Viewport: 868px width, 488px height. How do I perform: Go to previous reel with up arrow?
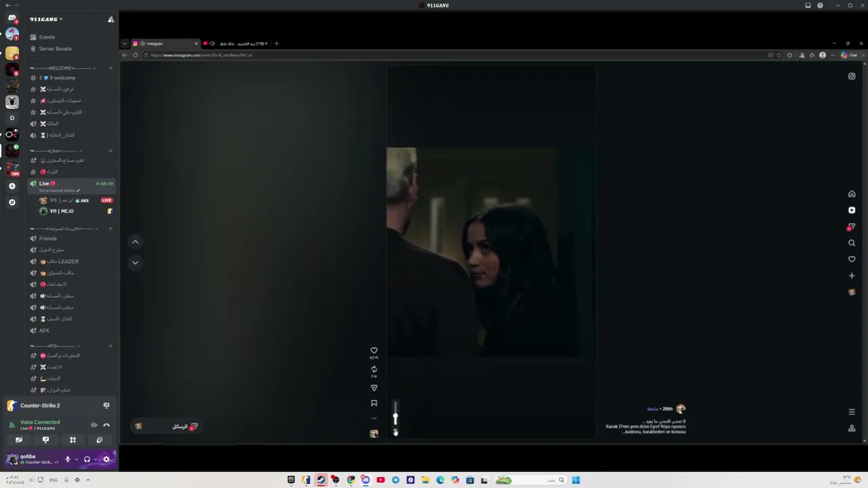[135, 242]
